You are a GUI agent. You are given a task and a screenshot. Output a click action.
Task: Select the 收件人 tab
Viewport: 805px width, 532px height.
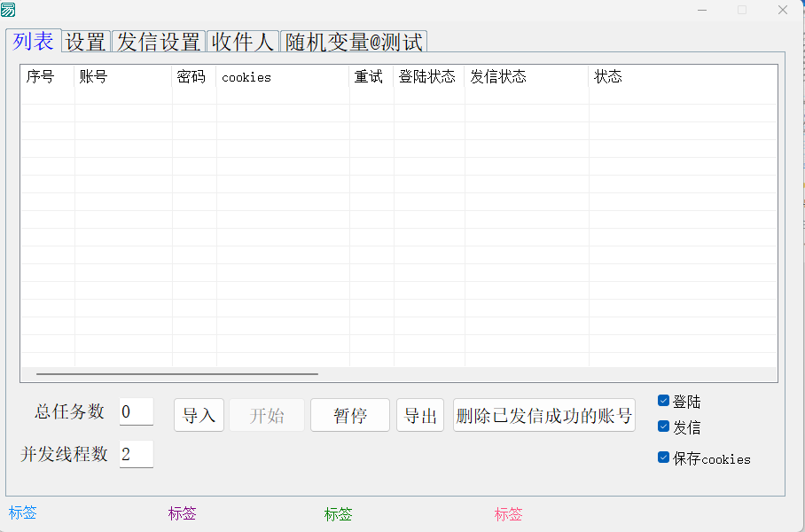[x=243, y=42]
